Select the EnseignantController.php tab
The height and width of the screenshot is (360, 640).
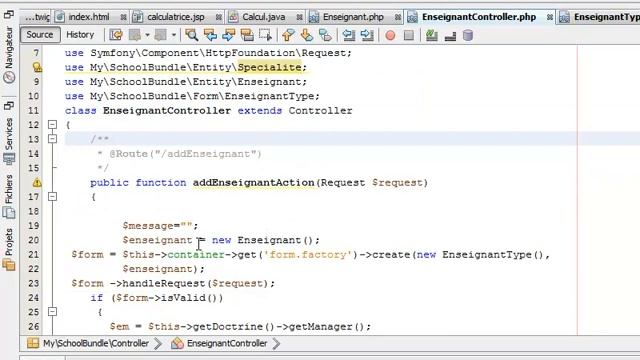[x=479, y=17]
